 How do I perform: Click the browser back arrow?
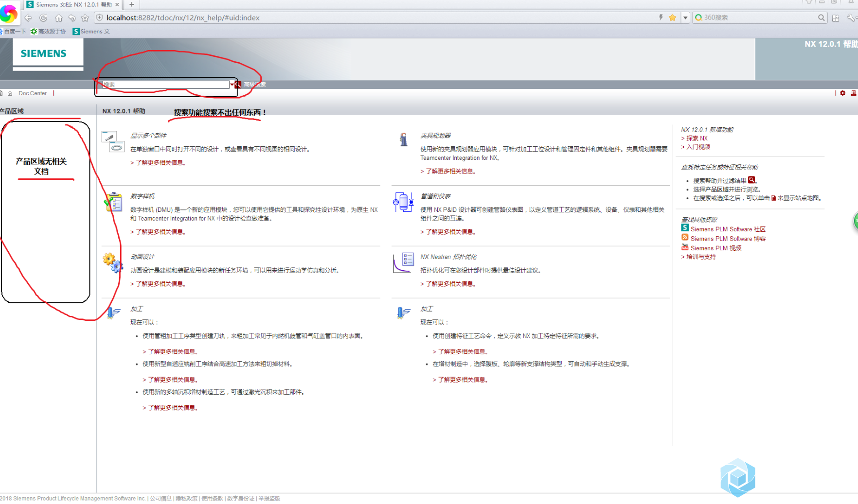pyautogui.click(x=28, y=18)
